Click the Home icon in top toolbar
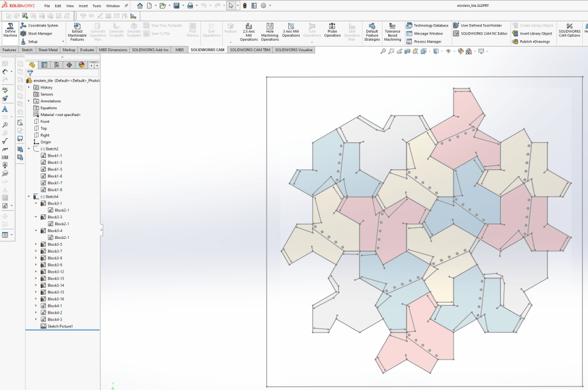Image resolution: width=588 pixels, height=390 pixels. click(x=140, y=6)
